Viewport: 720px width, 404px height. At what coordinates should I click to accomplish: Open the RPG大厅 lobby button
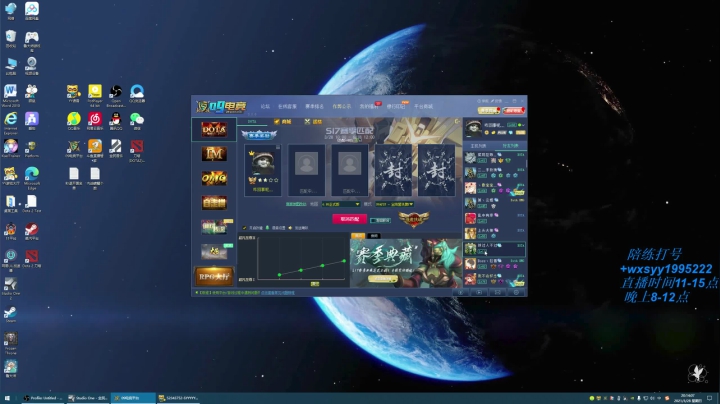[214, 276]
